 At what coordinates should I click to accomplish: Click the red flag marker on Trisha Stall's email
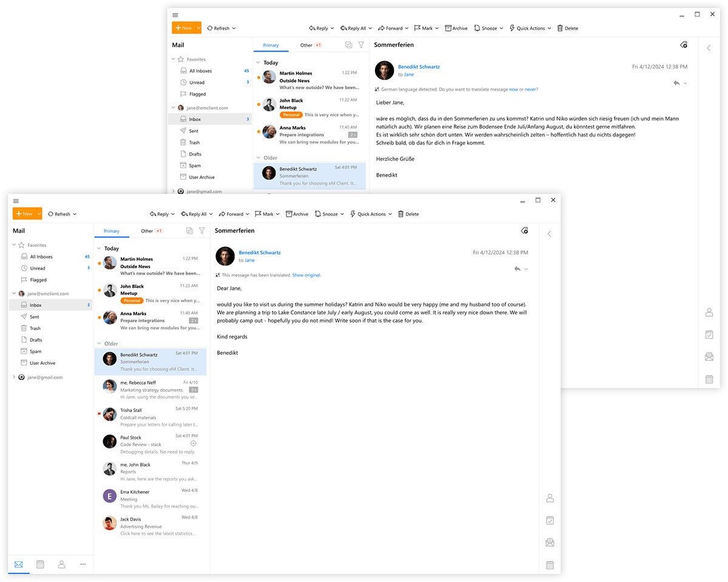[99, 412]
